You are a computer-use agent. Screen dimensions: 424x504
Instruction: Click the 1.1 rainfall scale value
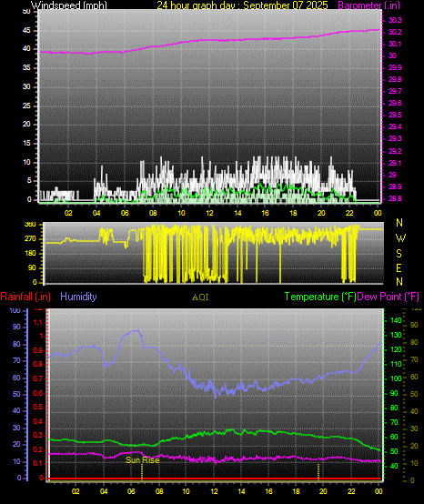[38, 322]
